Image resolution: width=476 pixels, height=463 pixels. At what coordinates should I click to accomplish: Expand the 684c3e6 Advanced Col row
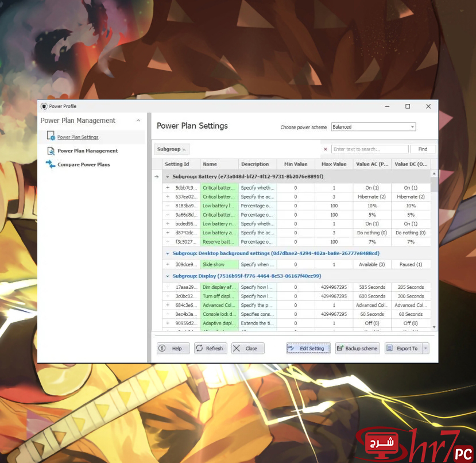pos(168,305)
